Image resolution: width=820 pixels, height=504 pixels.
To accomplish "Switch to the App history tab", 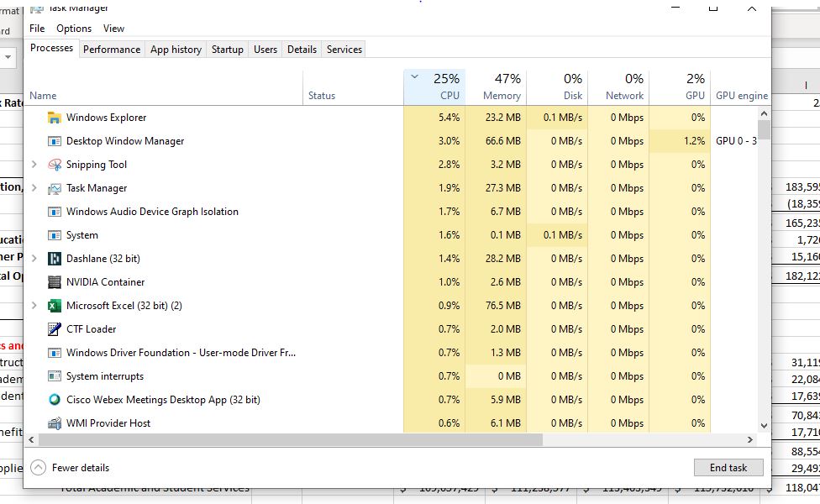I will [176, 50].
